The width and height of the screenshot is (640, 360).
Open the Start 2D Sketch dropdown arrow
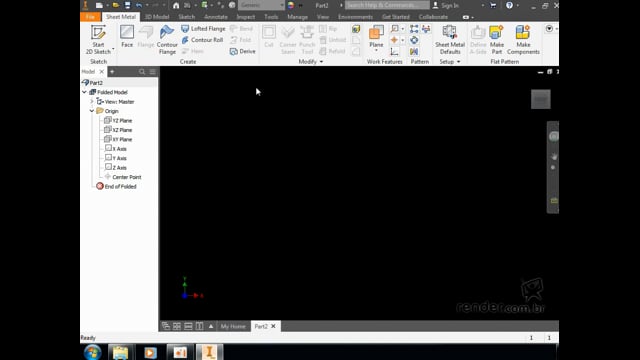tap(113, 49)
